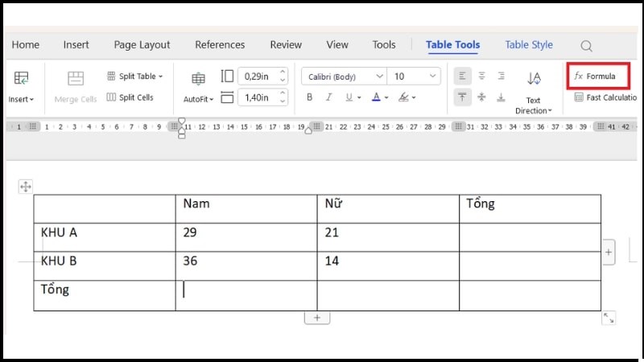
Task: Click the AutoFit table icon
Action: 198,79
